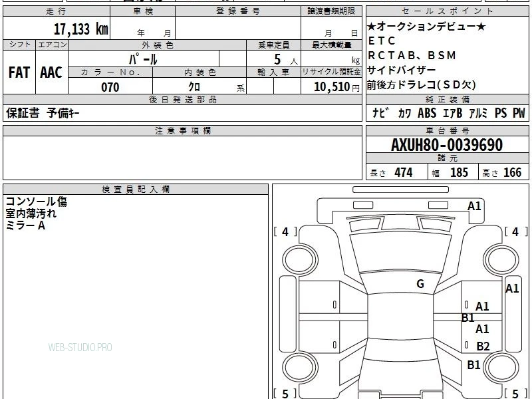Click the セールスポイント header
The image size is (532, 399).
pos(447,11)
